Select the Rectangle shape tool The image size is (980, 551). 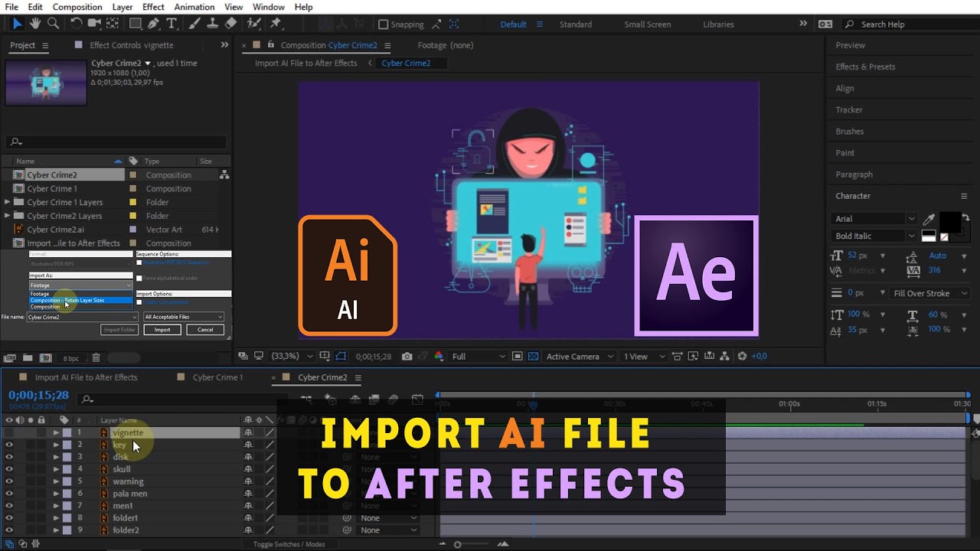coord(136,24)
